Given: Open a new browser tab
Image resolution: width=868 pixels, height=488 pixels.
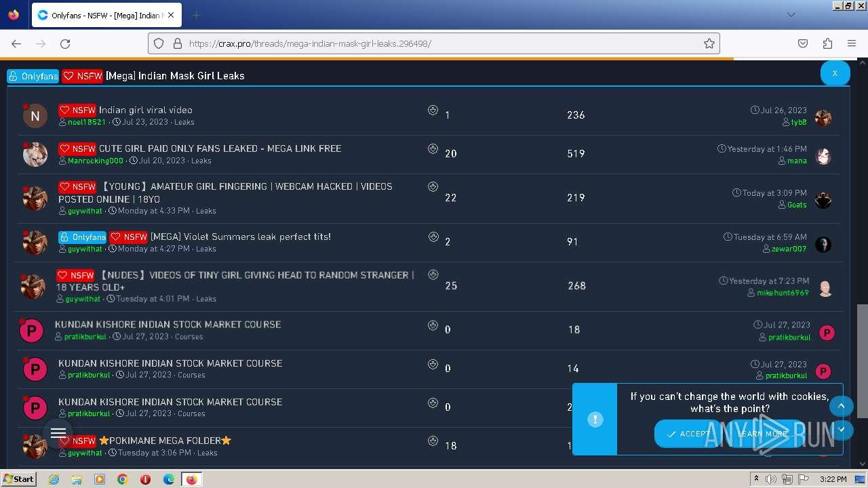Looking at the screenshot, I should click(196, 15).
